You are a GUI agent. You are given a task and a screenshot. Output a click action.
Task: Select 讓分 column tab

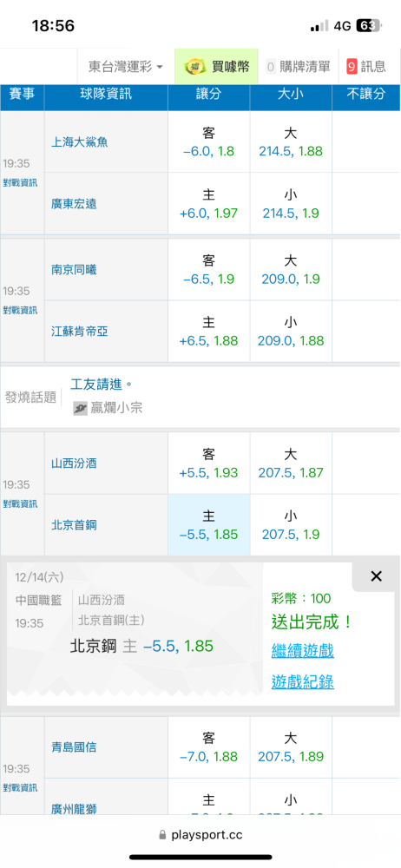pyautogui.click(x=209, y=94)
